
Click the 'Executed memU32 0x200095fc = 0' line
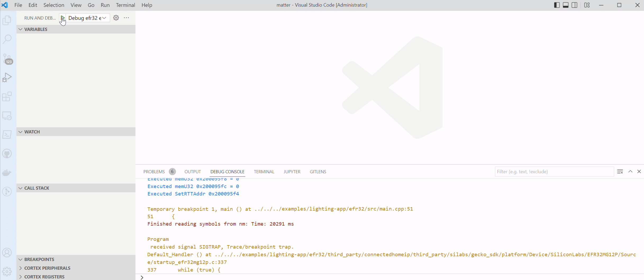[193, 186]
